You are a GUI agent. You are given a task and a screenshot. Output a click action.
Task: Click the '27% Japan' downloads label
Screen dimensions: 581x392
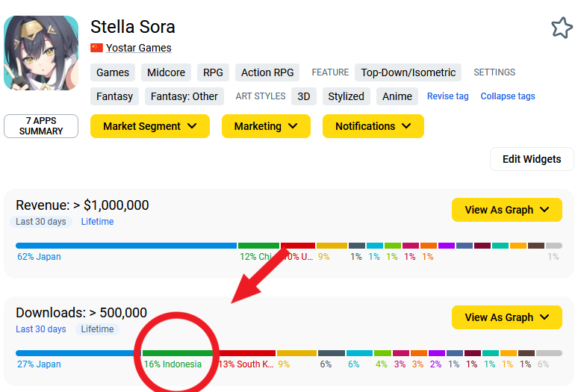click(39, 364)
